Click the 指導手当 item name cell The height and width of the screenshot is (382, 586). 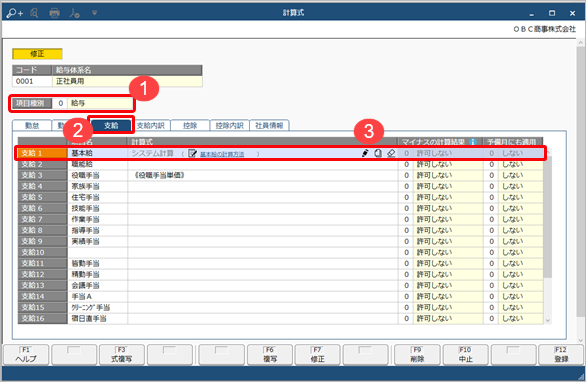(x=98, y=231)
